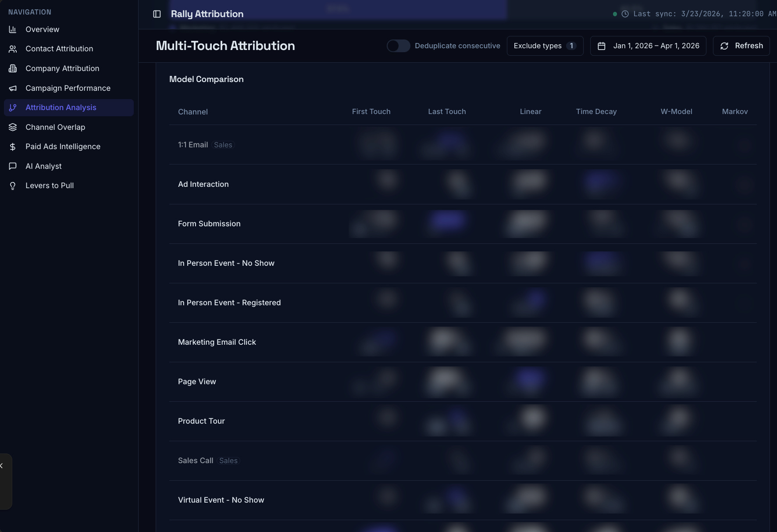Click the First Touch column header

[x=371, y=111]
